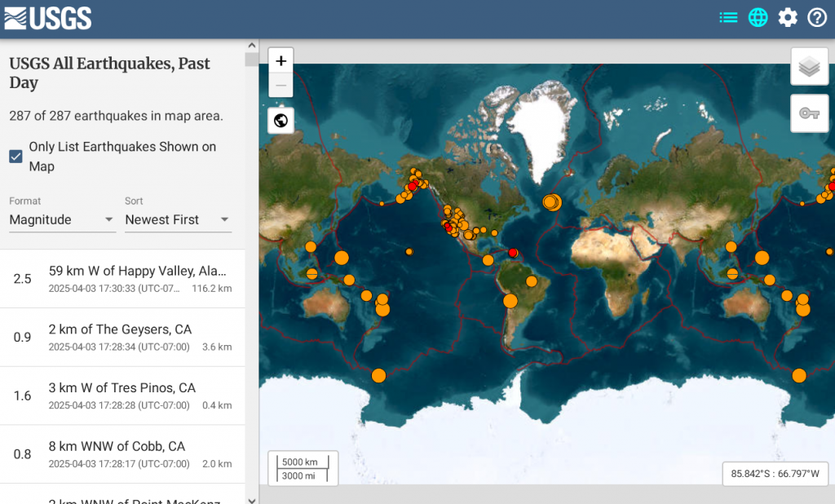Select the 59 km W of Happy Valley earthquake
This screenshot has height=504, width=835.
(122, 279)
